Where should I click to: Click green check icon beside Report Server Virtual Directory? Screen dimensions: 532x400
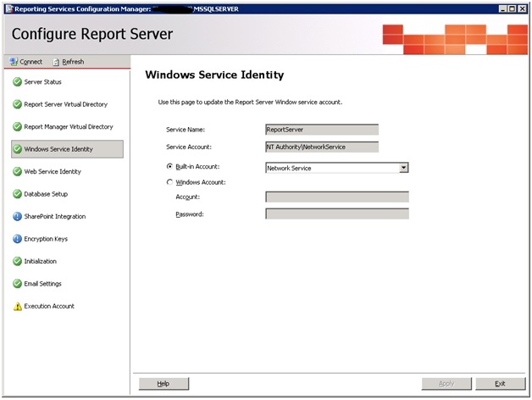17,104
